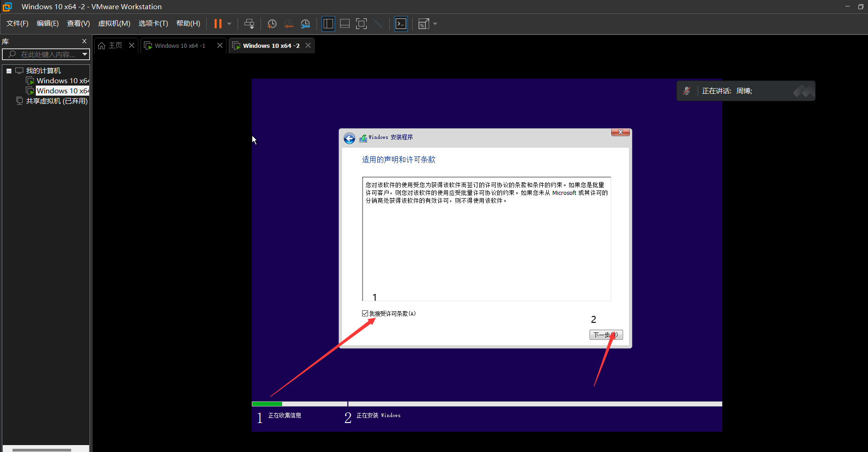Revert VM to previous snapshot
The height and width of the screenshot is (452, 868).
289,23
